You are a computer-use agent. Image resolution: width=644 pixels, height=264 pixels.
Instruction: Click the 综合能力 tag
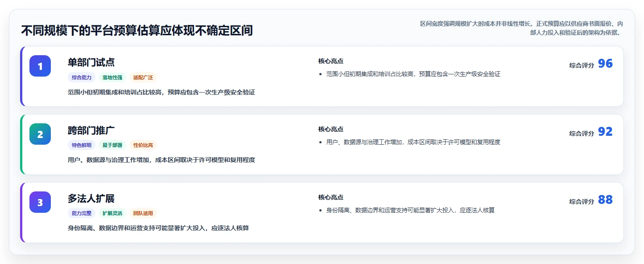click(x=82, y=77)
